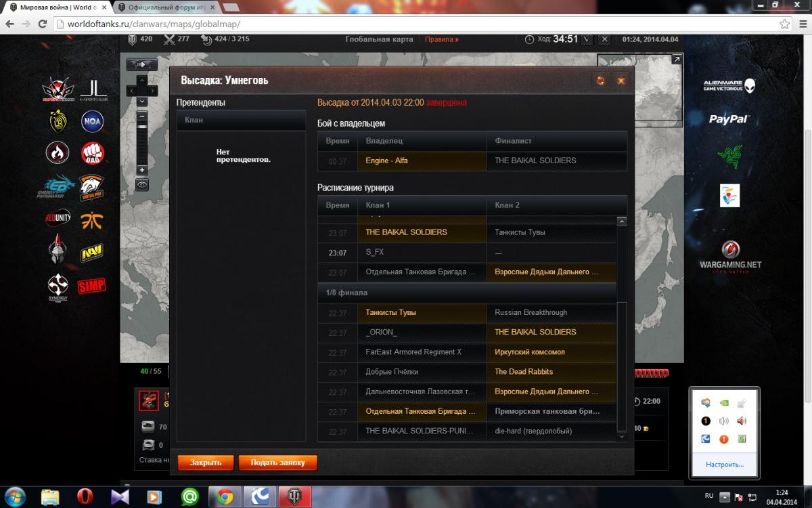The width and height of the screenshot is (812, 508).
Task: Click the browser address bar
Action: (x=406, y=24)
